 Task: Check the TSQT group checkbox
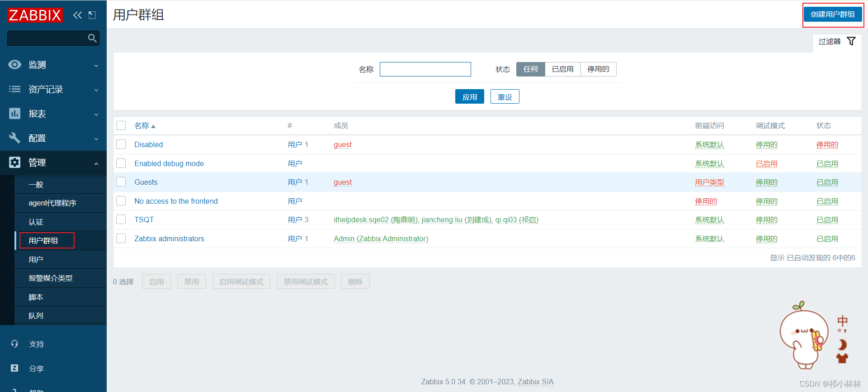click(121, 220)
